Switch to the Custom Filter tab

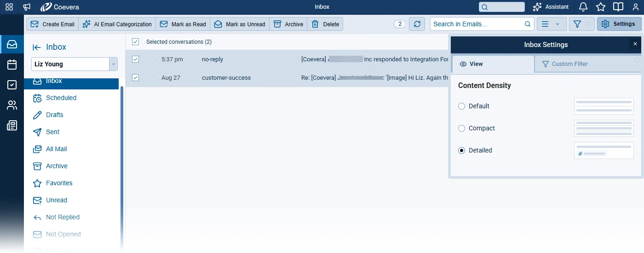click(x=588, y=64)
